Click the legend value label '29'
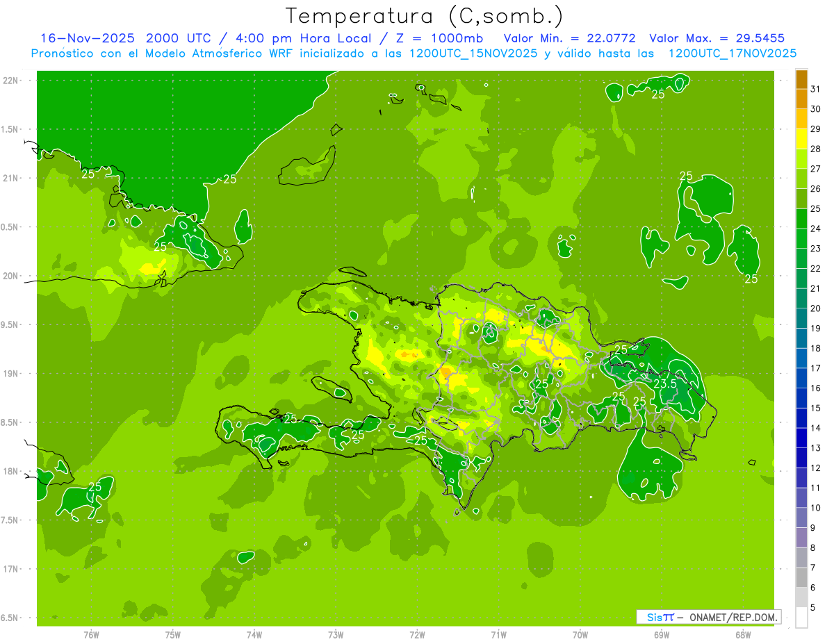The height and width of the screenshot is (644, 834). tap(816, 129)
